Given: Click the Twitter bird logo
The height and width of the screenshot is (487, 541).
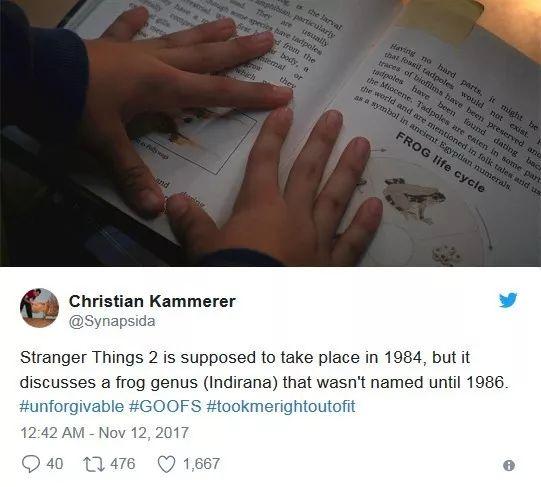Looking at the screenshot, I should [508, 300].
